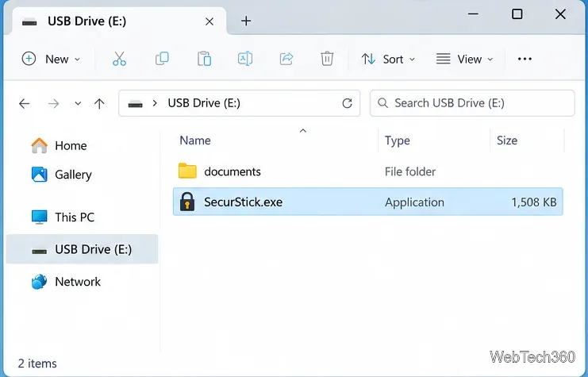Click the Delete trash can icon
The width and height of the screenshot is (588, 377).
click(x=327, y=59)
